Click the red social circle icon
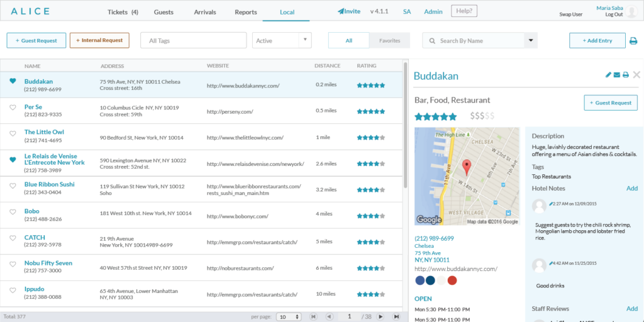644x322 pixels. pos(452,280)
